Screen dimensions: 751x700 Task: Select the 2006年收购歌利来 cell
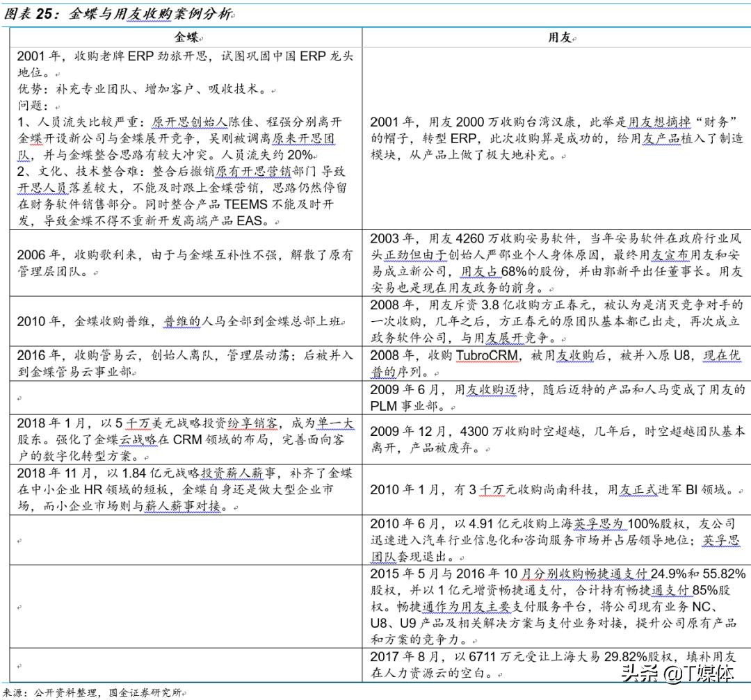pyautogui.click(x=184, y=266)
